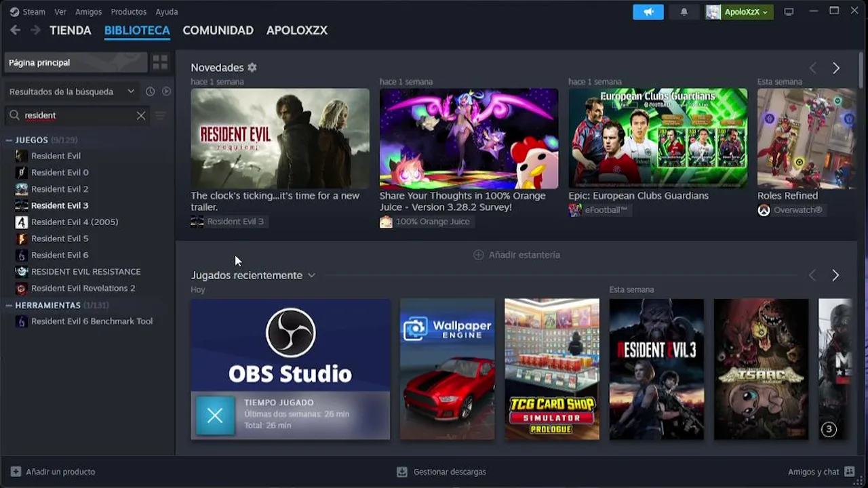Viewport: 868px width, 488px height.
Task: Go to APOLOXZX profile tab
Action: [x=297, y=30]
